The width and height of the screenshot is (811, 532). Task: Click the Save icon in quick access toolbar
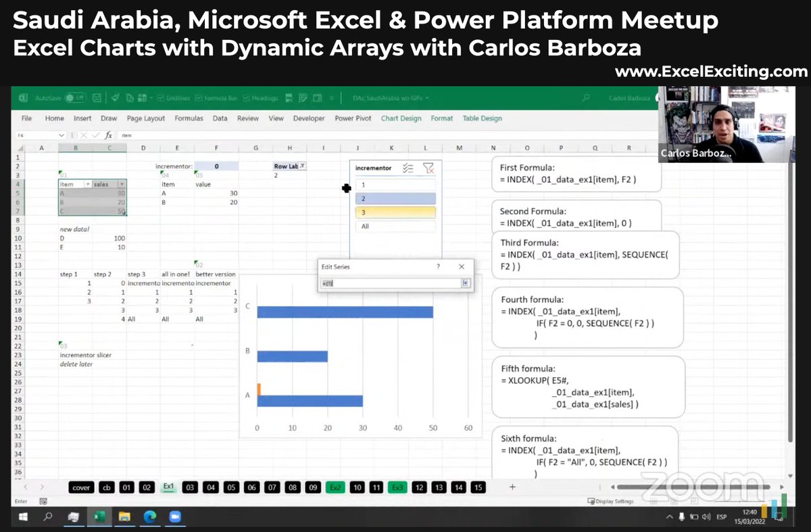(97, 98)
